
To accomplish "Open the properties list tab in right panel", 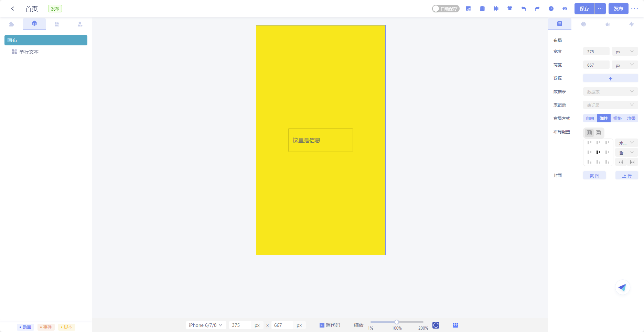I will click(x=560, y=24).
